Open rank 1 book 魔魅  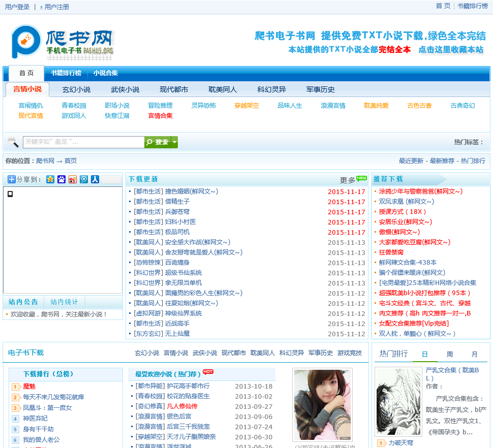tap(29, 387)
